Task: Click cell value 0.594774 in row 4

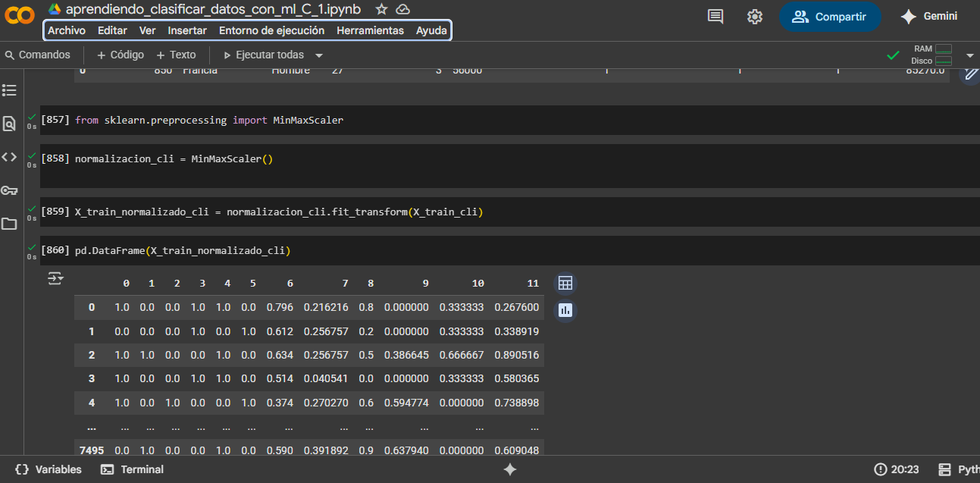Action: click(x=406, y=403)
